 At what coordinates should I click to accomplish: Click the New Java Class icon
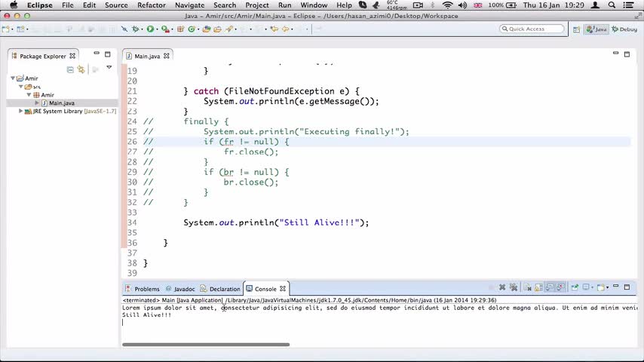[192, 29]
